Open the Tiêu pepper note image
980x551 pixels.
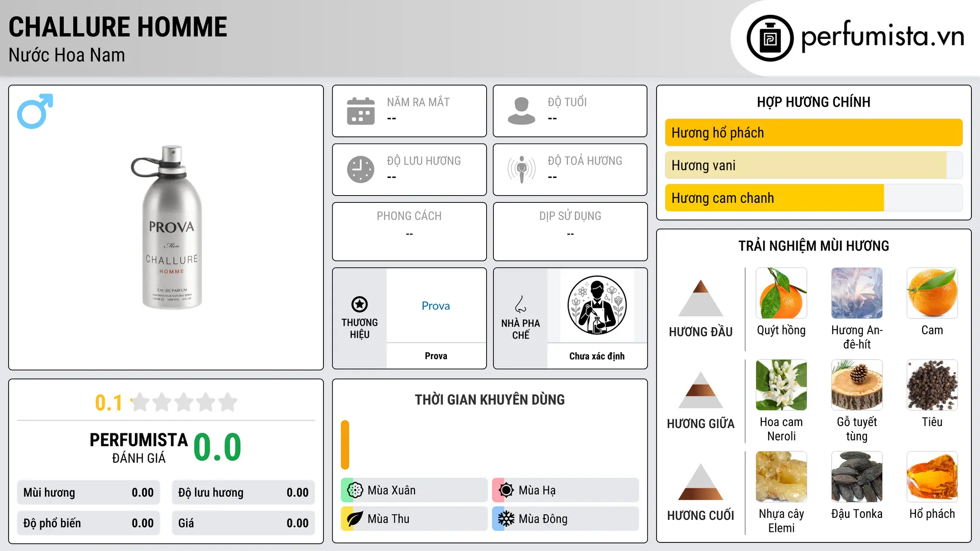point(932,385)
